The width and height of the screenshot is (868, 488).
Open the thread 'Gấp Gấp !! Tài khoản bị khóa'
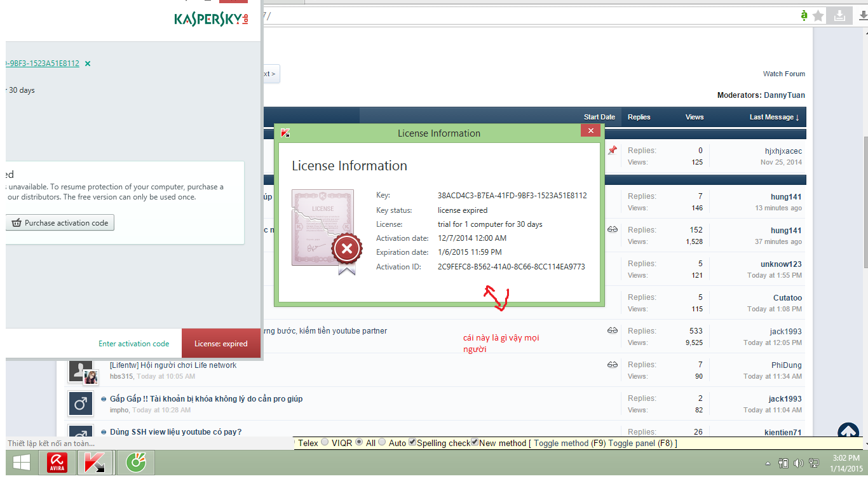click(206, 399)
